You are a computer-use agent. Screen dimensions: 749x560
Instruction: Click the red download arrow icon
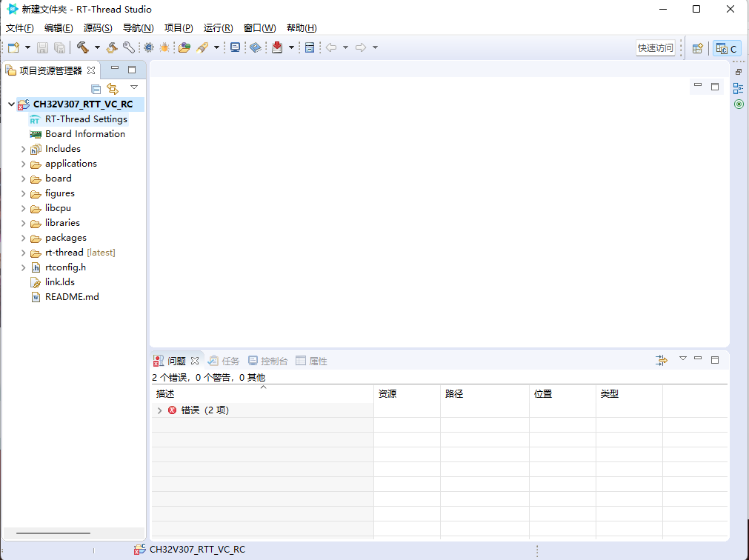[277, 47]
